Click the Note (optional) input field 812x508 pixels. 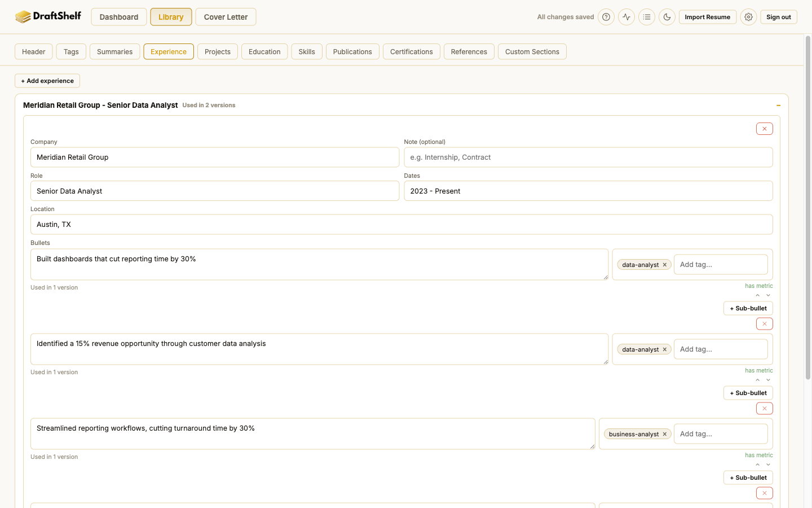(x=588, y=157)
